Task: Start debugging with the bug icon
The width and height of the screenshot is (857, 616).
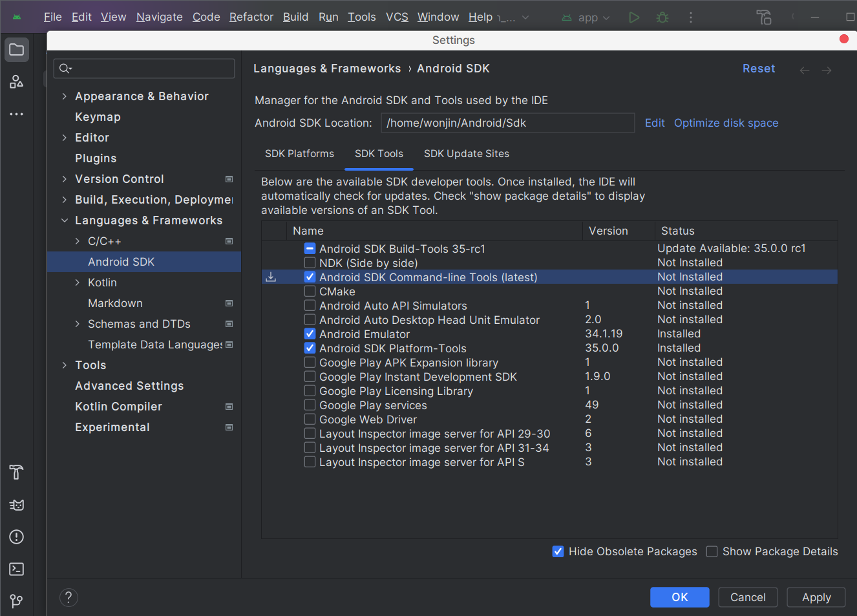Action: tap(662, 17)
